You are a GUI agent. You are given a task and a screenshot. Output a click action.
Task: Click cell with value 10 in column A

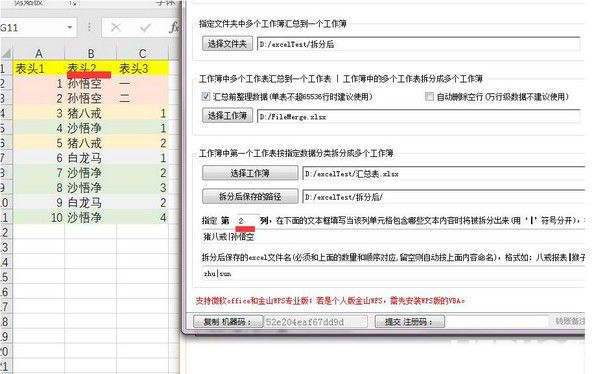pos(39,218)
